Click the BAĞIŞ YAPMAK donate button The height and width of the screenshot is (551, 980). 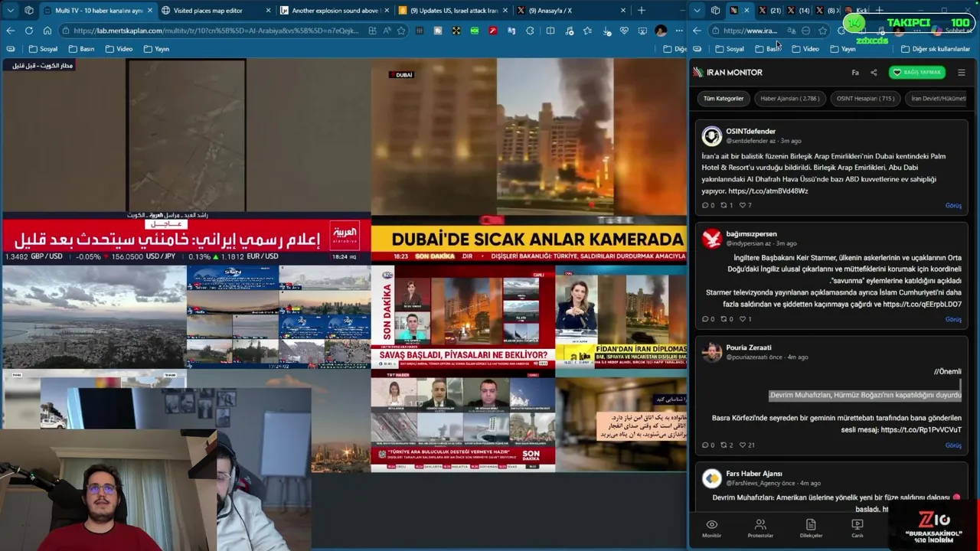tap(917, 73)
